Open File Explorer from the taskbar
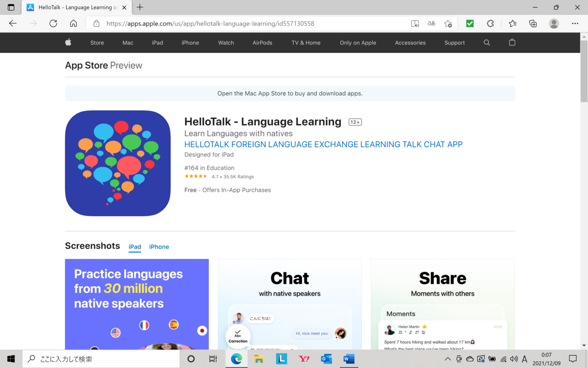 (259, 359)
